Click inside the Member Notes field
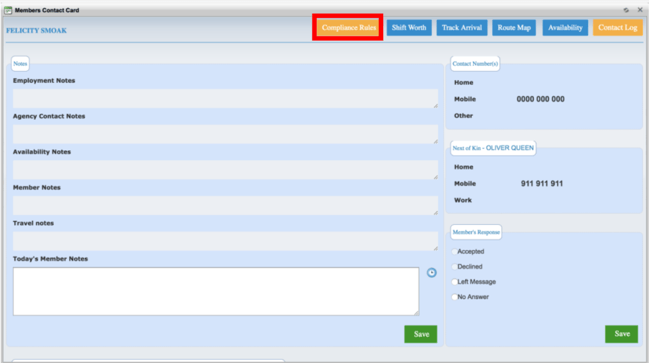This screenshot has width=649, height=363. click(225, 205)
